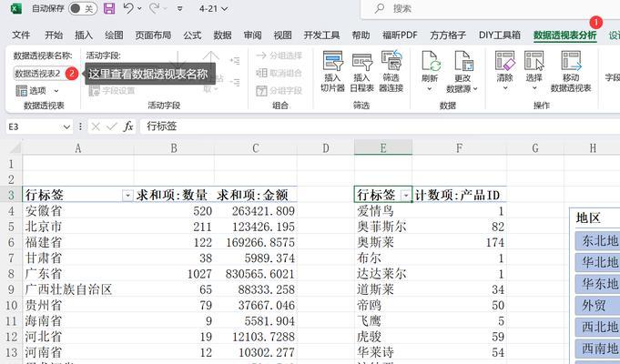Click 移动数据透视表 move pivot table
Image resolution: width=620 pixels, height=364 pixels.
571,72
